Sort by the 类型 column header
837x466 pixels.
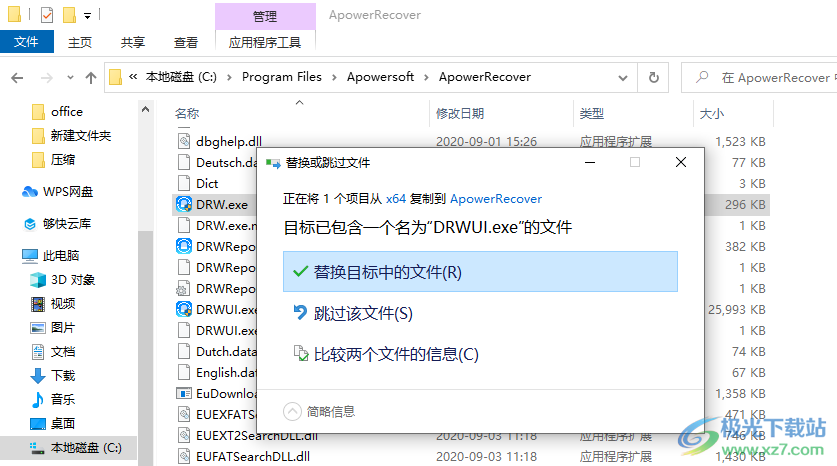coord(591,113)
